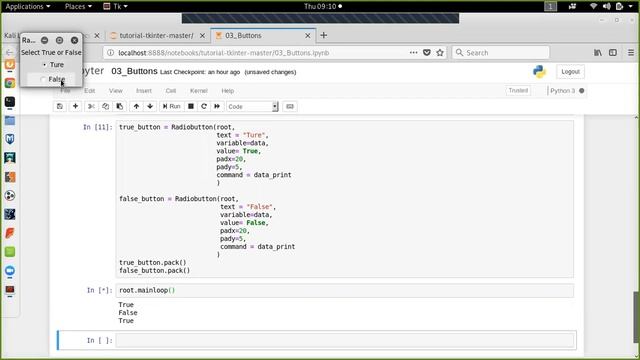The image size is (640, 360).
Task: Click the Run button
Action: point(171,107)
